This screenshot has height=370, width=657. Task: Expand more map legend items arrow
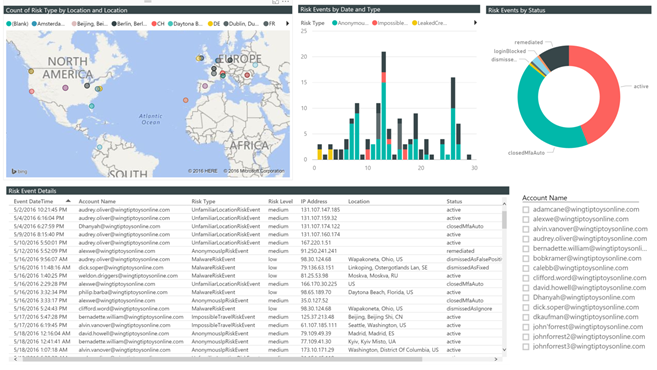[x=287, y=24]
